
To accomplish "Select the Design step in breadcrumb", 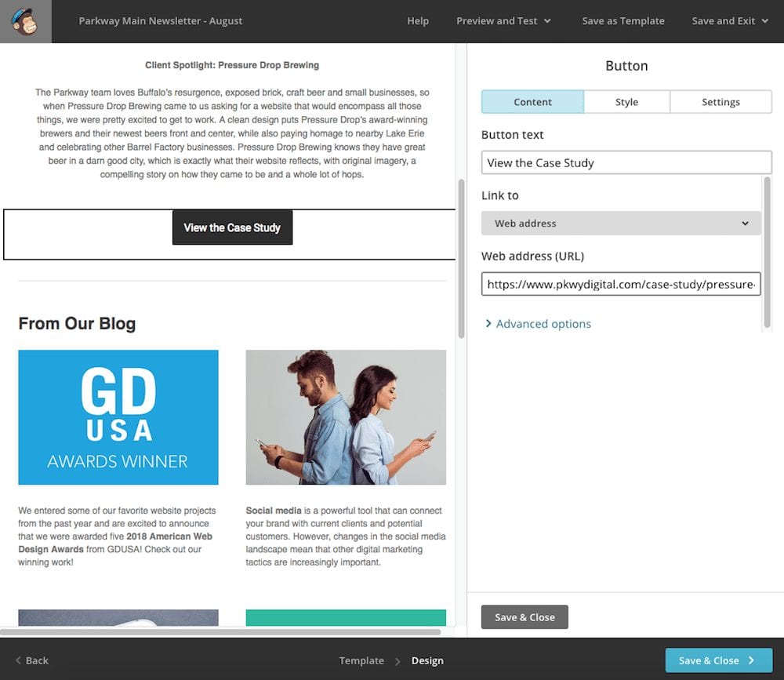I will coord(427,660).
